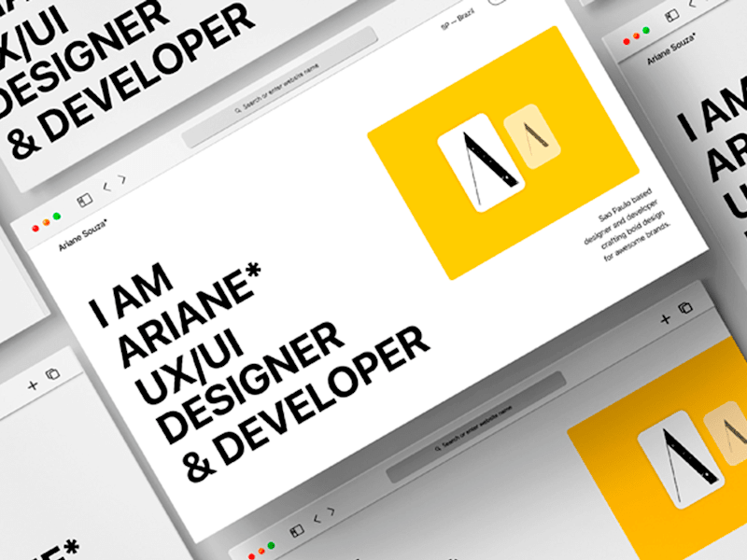The width and height of the screenshot is (747, 560).
Task: Click Ariane Souza* logo in top-right window
Action: click(670, 49)
